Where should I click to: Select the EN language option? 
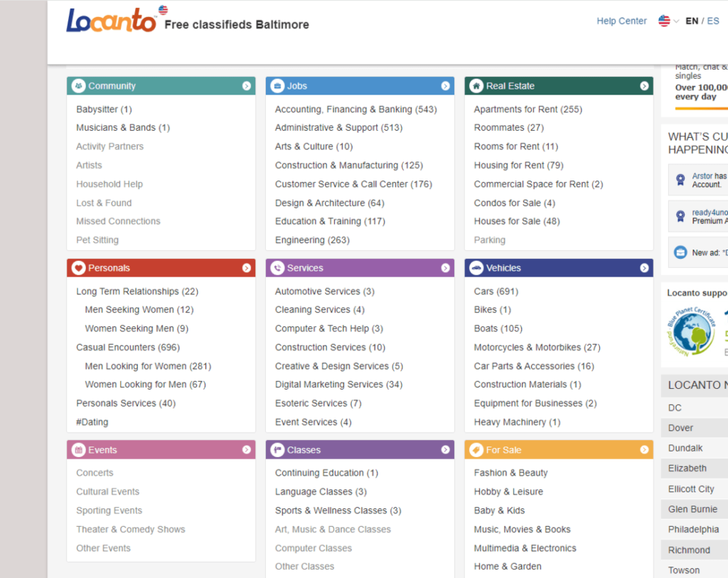[x=692, y=21]
